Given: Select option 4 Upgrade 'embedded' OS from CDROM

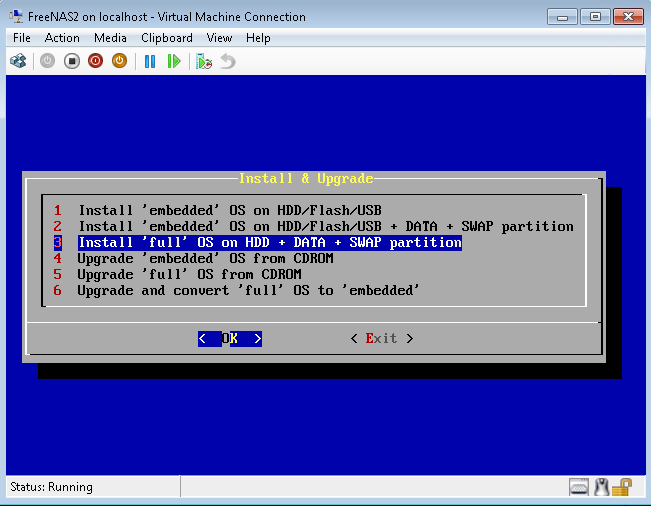Looking at the screenshot, I should point(193,259).
